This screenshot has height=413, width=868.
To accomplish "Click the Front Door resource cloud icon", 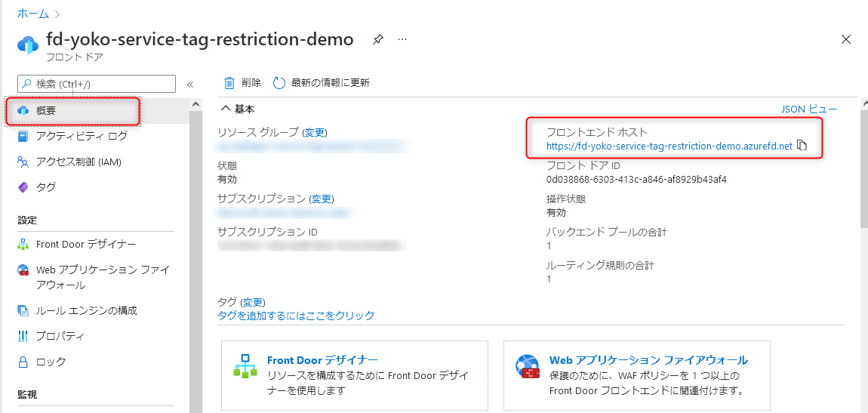I will tap(28, 44).
